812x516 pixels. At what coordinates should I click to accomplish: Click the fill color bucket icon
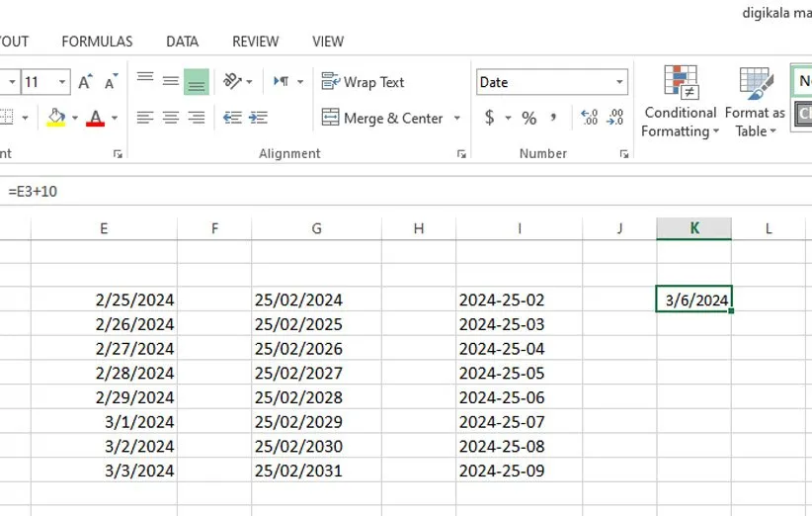[56, 118]
